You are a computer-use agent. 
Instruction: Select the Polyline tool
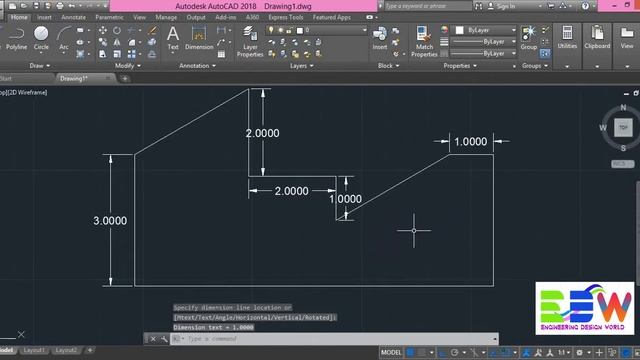[16, 38]
